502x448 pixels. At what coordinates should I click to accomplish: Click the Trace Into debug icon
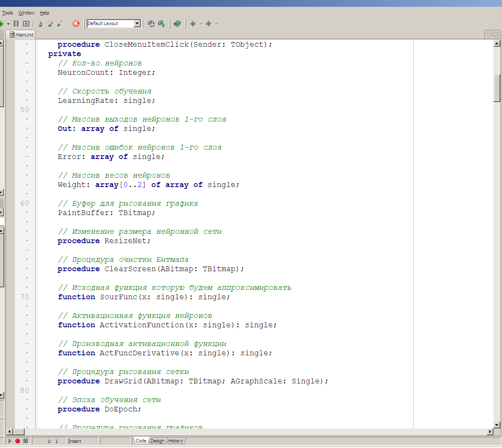(40, 24)
